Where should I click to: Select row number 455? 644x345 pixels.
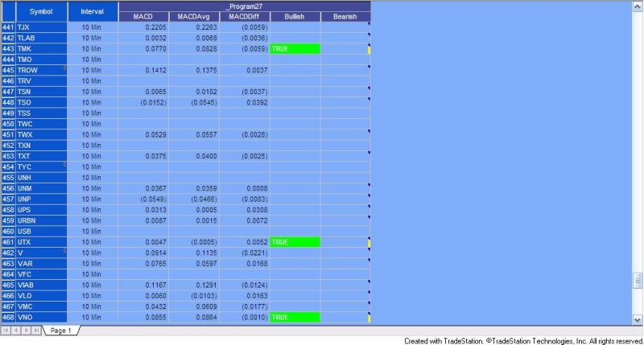8,178
